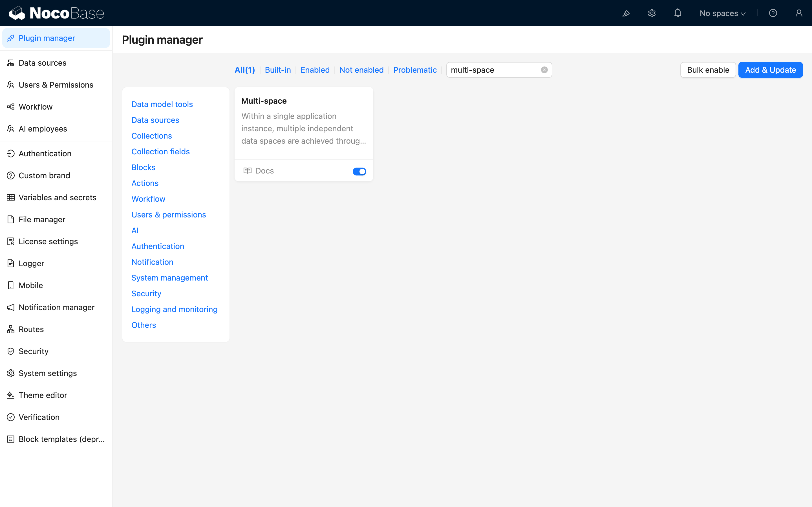The image size is (812, 507).
Task: Switch to the Enabled filter tab
Action: (315, 70)
